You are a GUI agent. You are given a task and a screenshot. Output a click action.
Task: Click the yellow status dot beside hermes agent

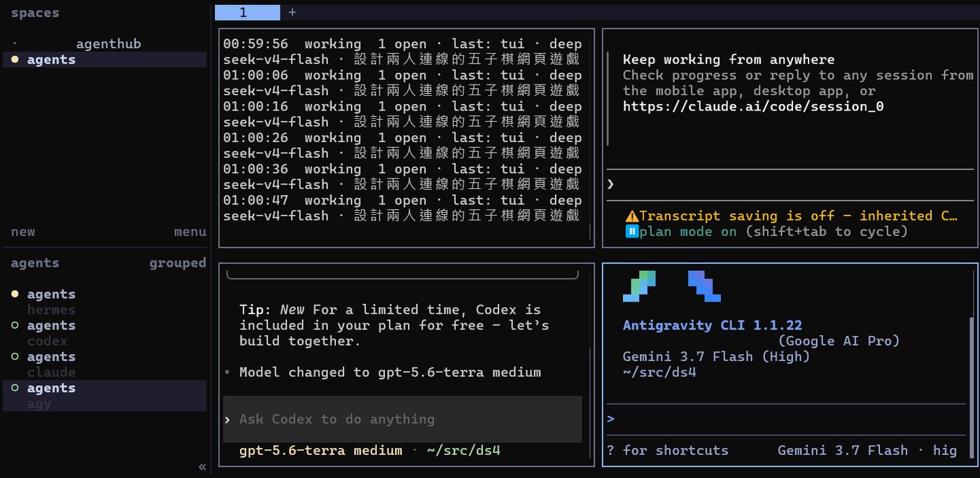[15, 294]
